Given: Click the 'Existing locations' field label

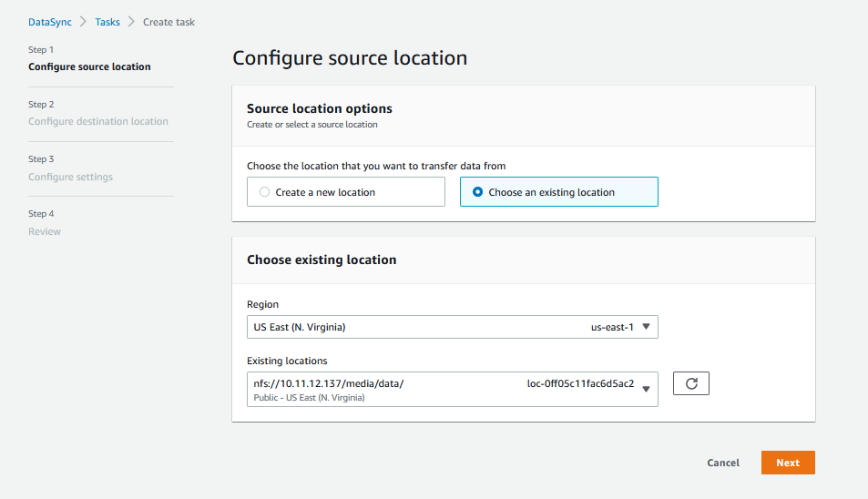Looking at the screenshot, I should pyautogui.click(x=287, y=361).
